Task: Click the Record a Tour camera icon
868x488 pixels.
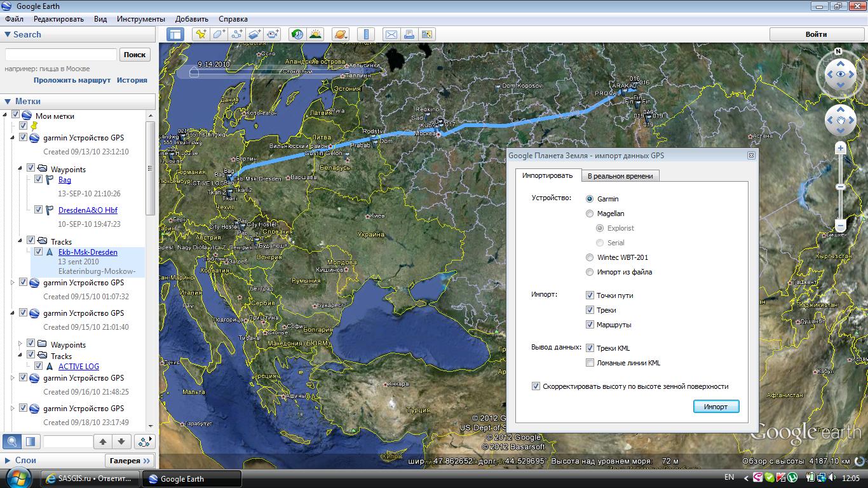Action: [x=273, y=34]
